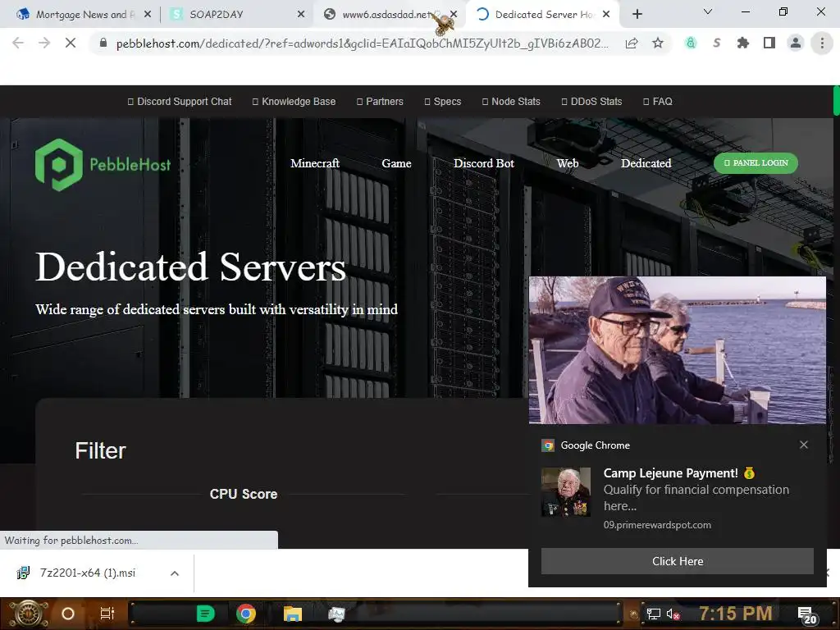840x630 pixels.
Task: Close the Mortgage News tab
Action: (148, 15)
